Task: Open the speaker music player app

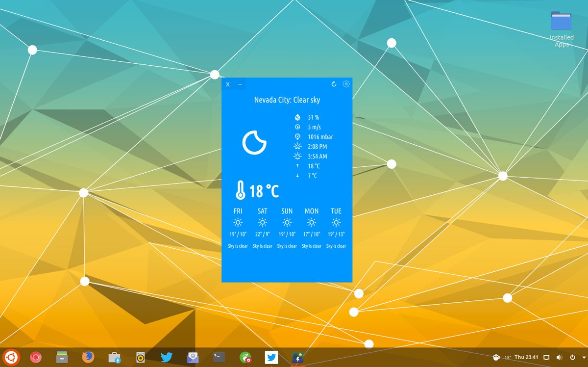Action: 140,357
